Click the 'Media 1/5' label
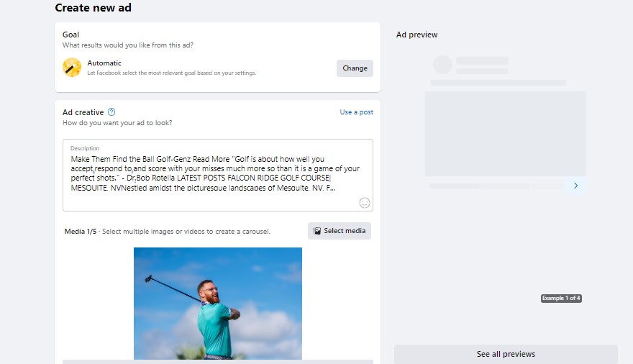The height and width of the screenshot is (364, 633). point(81,232)
